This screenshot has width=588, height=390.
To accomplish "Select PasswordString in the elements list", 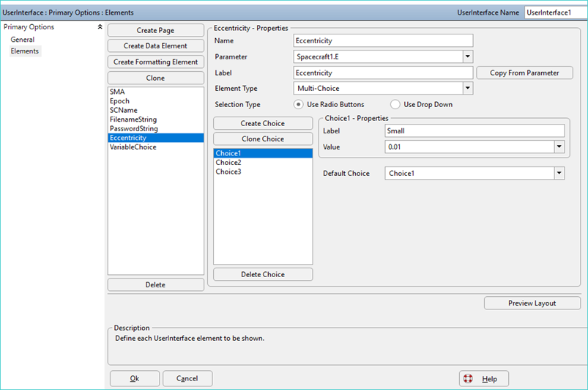I will coord(156,128).
